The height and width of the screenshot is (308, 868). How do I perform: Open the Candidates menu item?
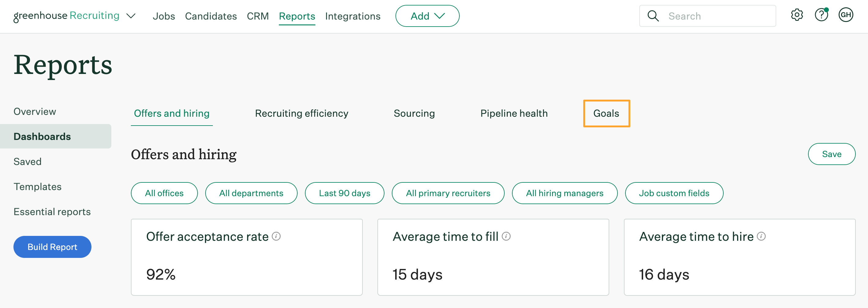(211, 16)
